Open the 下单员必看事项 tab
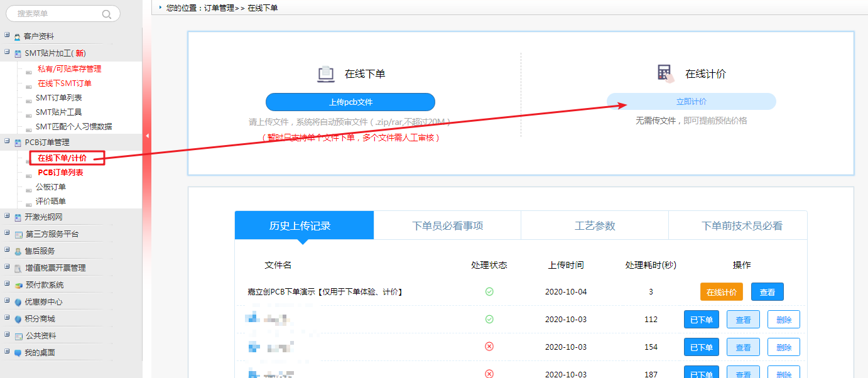868x378 pixels. coord(447,225)
